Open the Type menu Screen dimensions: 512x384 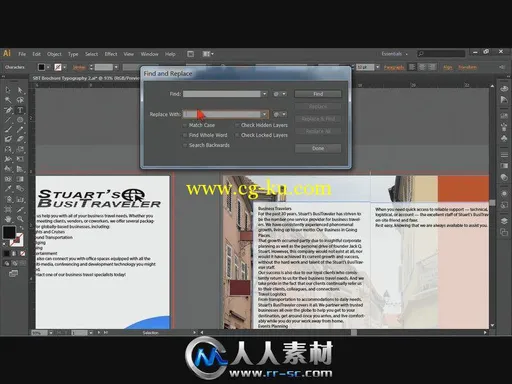click(73, 54)
